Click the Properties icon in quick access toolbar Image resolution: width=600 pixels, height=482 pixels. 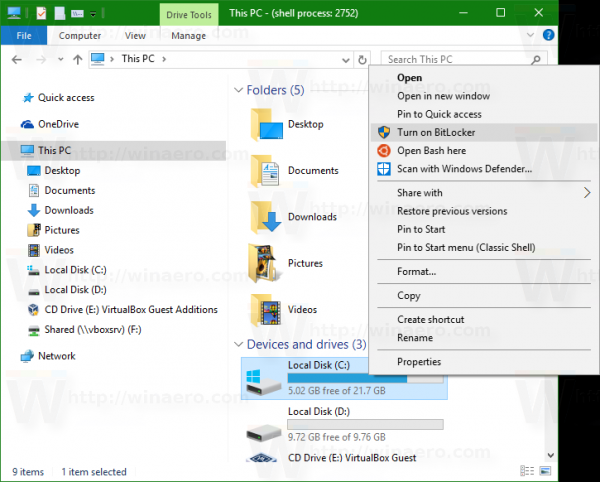point(41,13)
